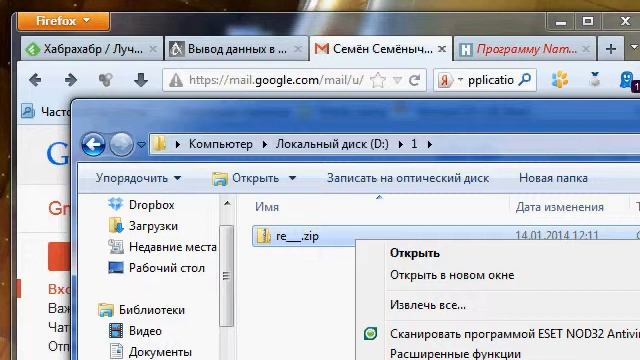The height and width of the screenshot is (360, 640).
Task: Click the toolbar icon next to forward
Action: pyautogui.click(x=106, y=80)
